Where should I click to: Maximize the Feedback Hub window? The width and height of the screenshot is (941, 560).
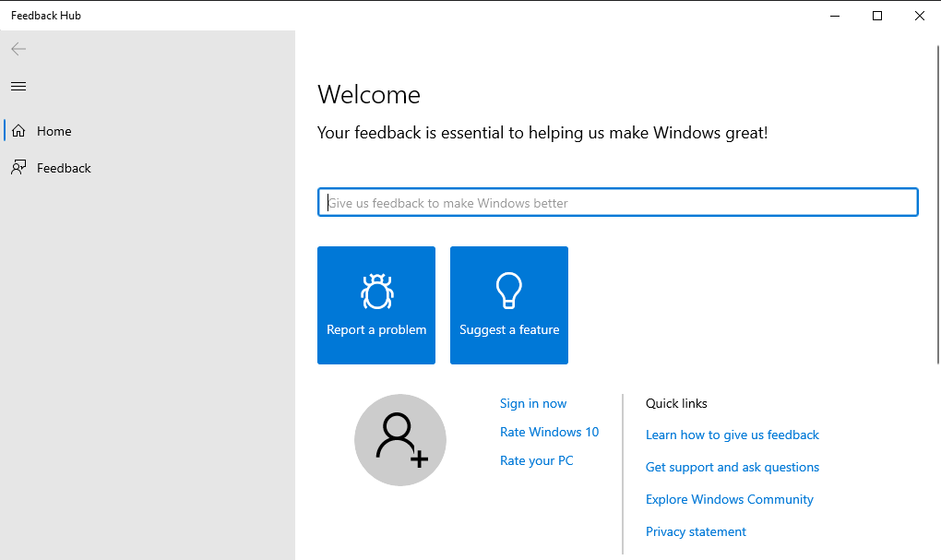pos(876,16)
